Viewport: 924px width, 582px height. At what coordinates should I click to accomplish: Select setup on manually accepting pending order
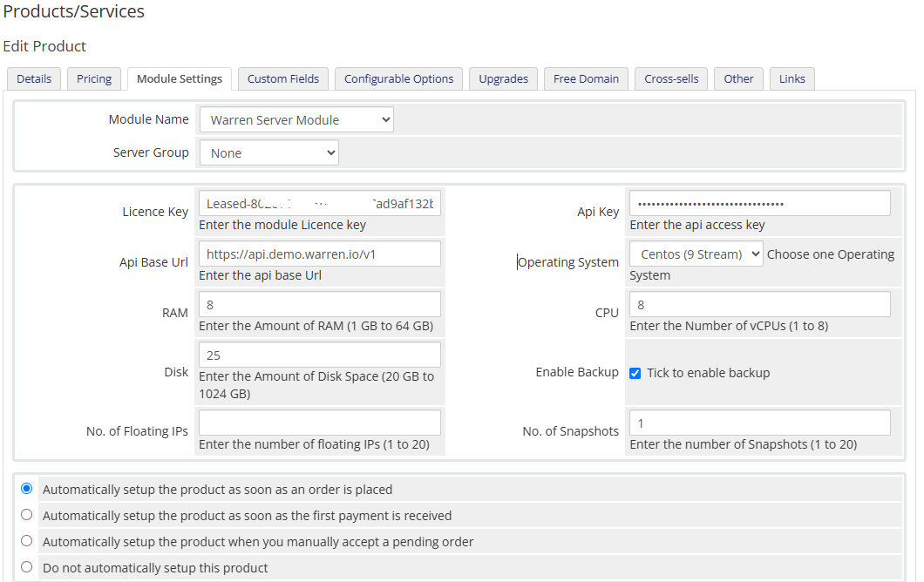27,541
